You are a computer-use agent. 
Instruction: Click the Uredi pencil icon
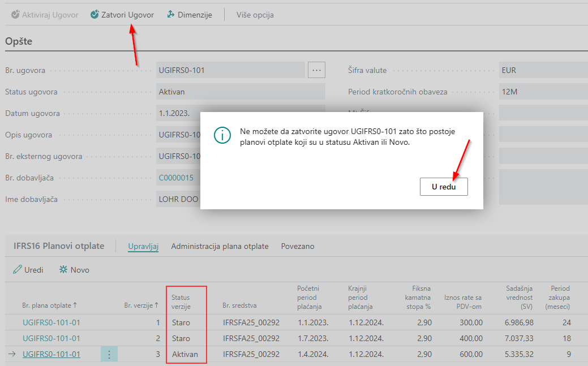click(17, 270)
